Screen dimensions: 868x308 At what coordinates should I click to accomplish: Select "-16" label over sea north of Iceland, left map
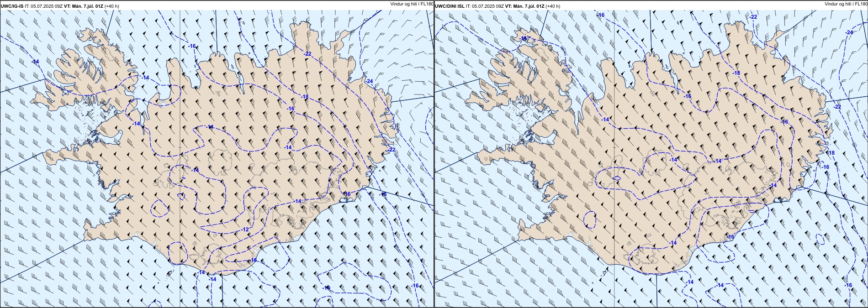pyautogui.click(x=192, y=46)
